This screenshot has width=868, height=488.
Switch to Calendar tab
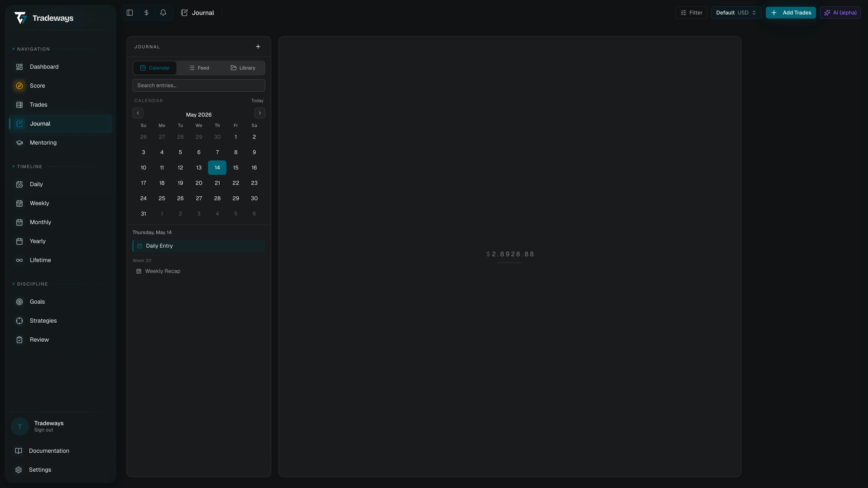[155, 68]
